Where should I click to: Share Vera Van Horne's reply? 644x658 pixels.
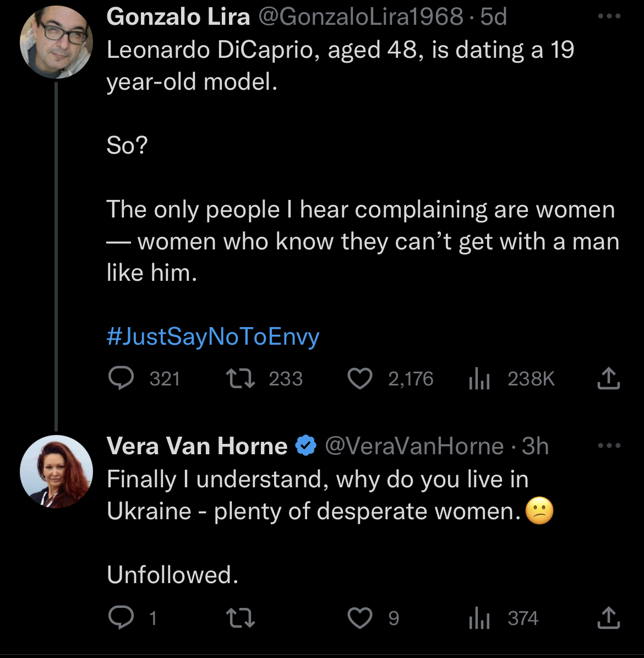click(608, 618)
